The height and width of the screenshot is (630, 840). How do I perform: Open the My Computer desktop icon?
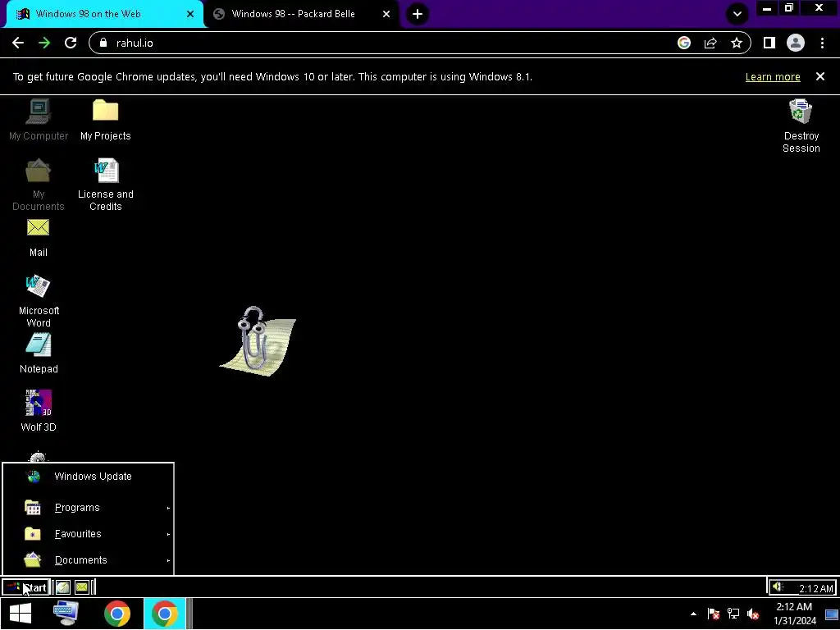(x=39, y=120)
